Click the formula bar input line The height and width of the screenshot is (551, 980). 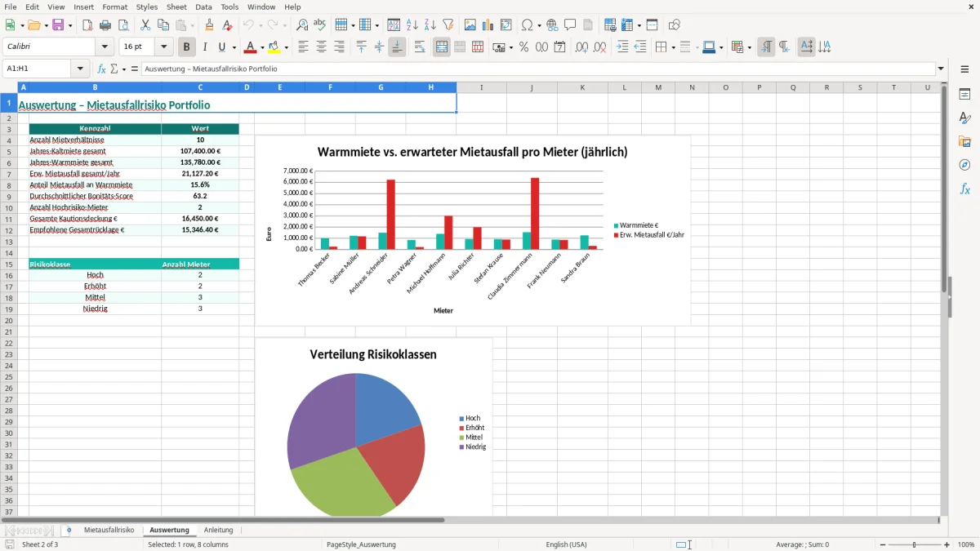point(538,69)
